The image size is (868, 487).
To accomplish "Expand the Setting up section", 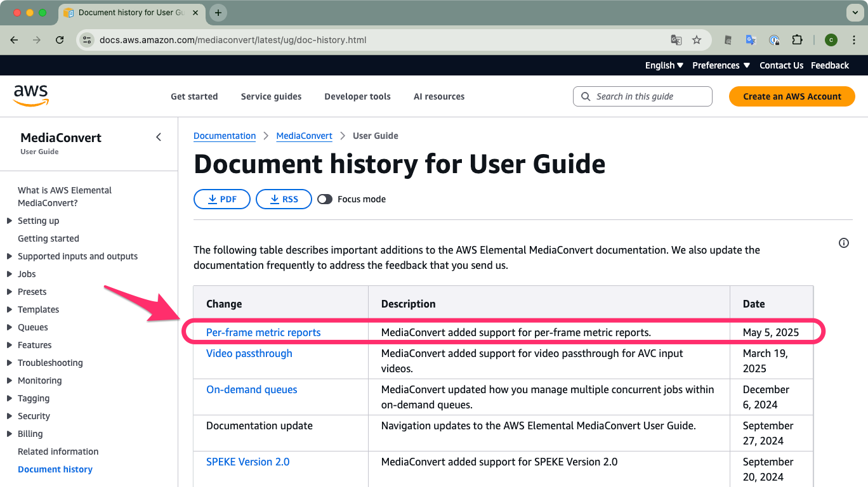I will 9,221.
